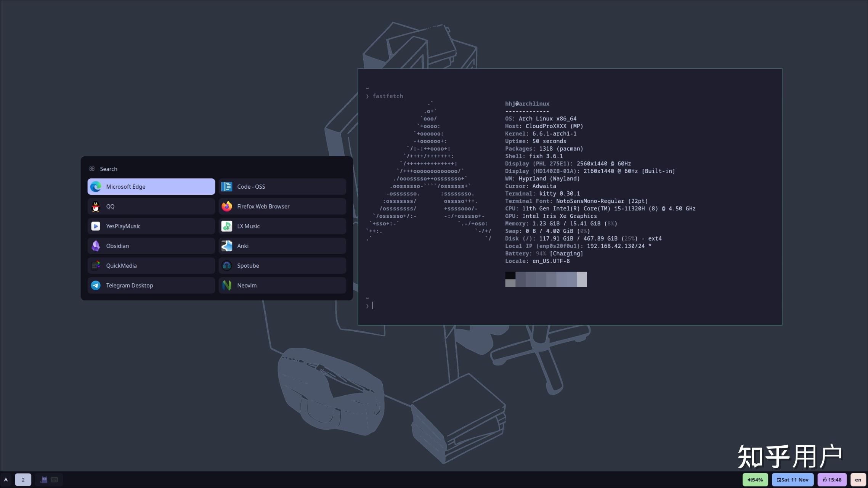This screenshot has width=868, height=488.
Task: Click the hhj@archlinux title in terminal
Action: click(527, 104)
